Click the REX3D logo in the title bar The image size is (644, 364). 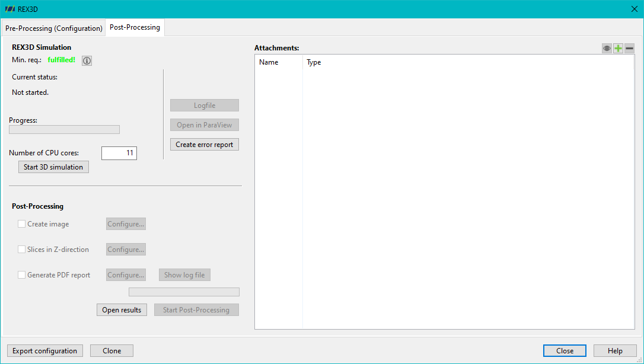pyautogui.click(x=10, y=9)
